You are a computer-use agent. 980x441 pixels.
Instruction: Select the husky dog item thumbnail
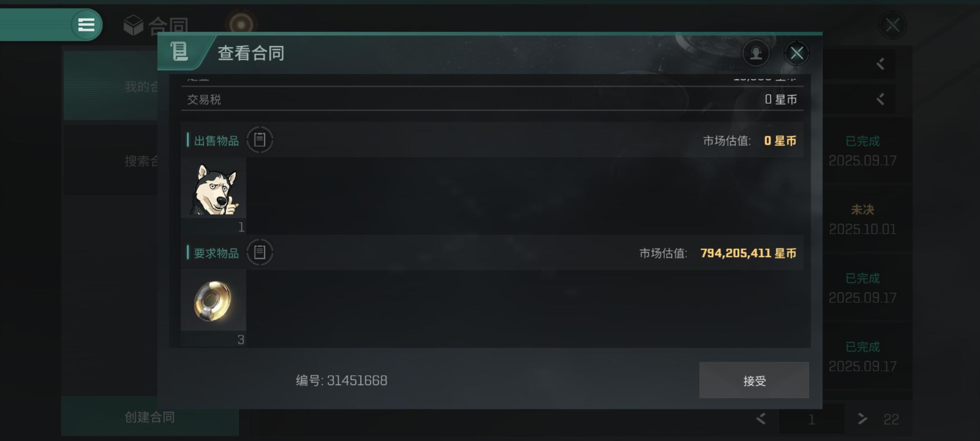tap(214, 188)
